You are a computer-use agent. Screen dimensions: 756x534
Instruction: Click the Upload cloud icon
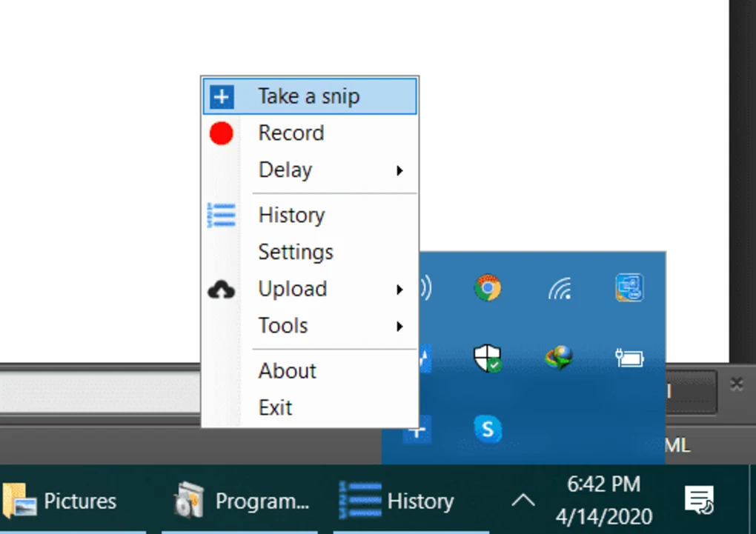click(220, 289)
